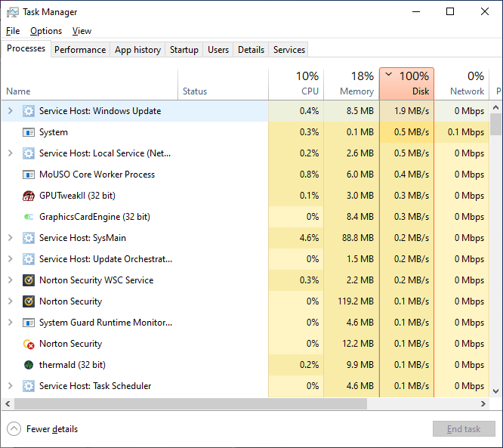Click the 0.1 Mbps network cell
Image resolution: width=503 pixels, height=448 pixels.
click(461, 132)
